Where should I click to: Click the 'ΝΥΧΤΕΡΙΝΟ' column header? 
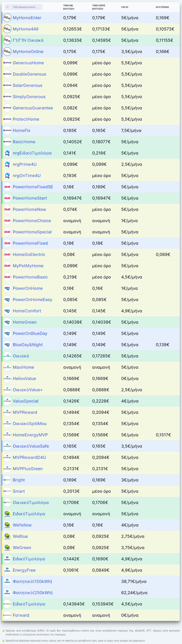coord(162,7)
